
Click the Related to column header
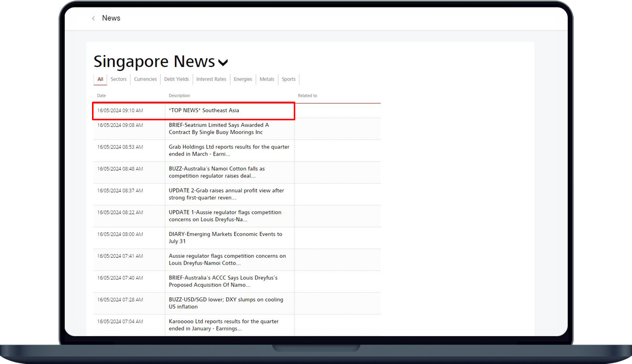point(307,96)
